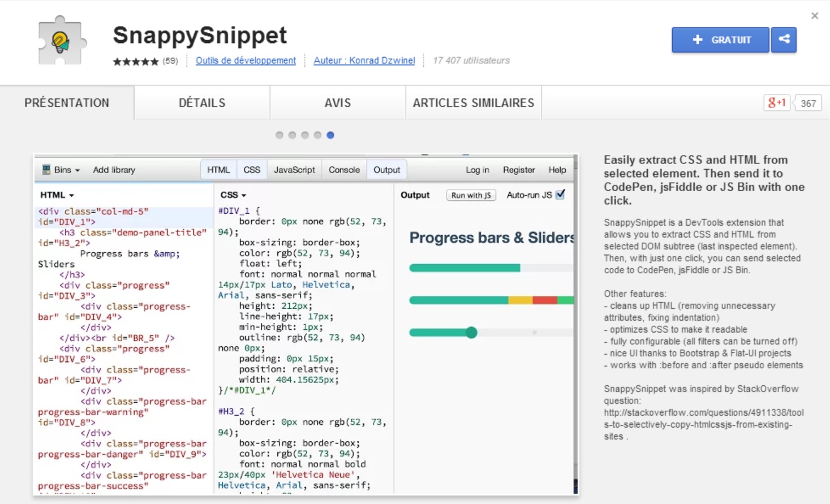Click the 'Other features:' description line
Image resolution: width=830 pixels, height=504 pixels.
[x=635, y=294]
